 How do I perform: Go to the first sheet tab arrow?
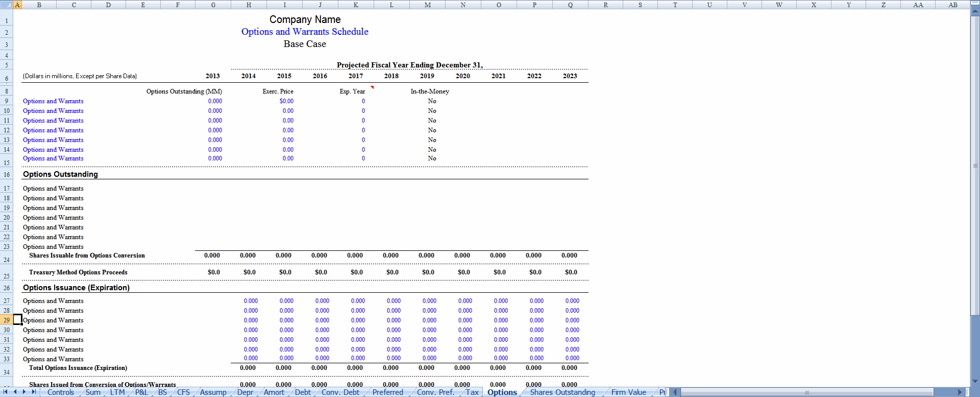[x=6, y=392]
